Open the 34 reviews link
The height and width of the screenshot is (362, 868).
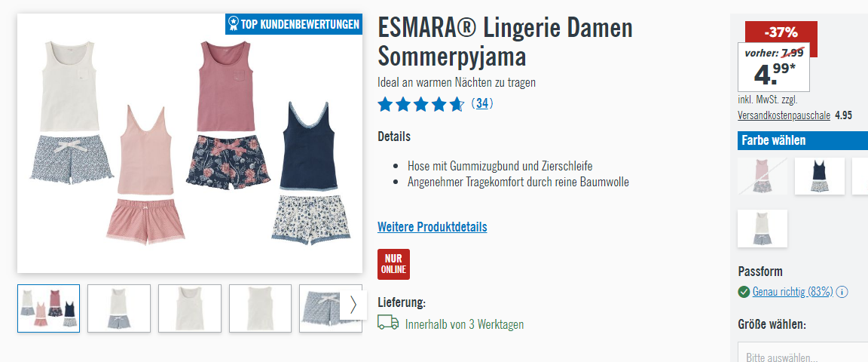click(x=482, y=103)
